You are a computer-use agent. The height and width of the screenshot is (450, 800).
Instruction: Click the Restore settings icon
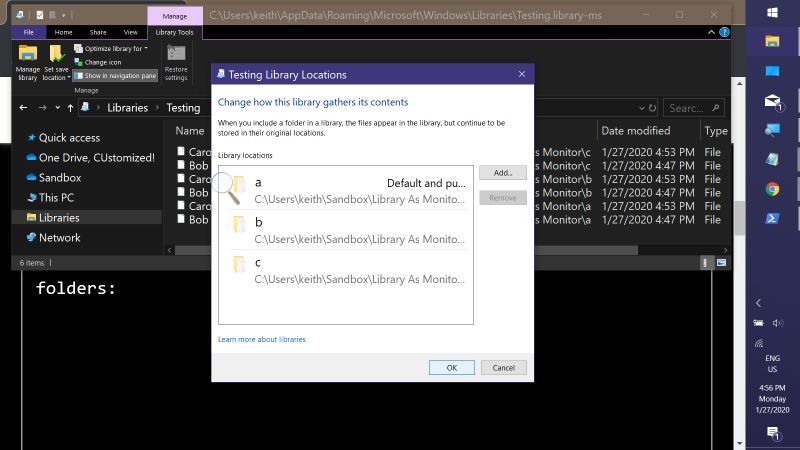(176, 62)
